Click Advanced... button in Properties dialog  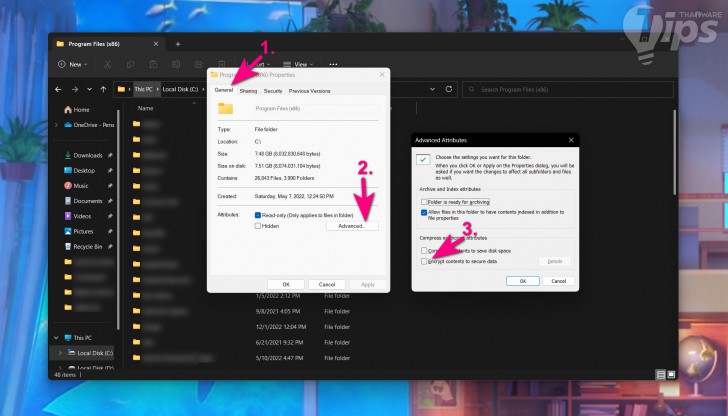coord(352,226)
